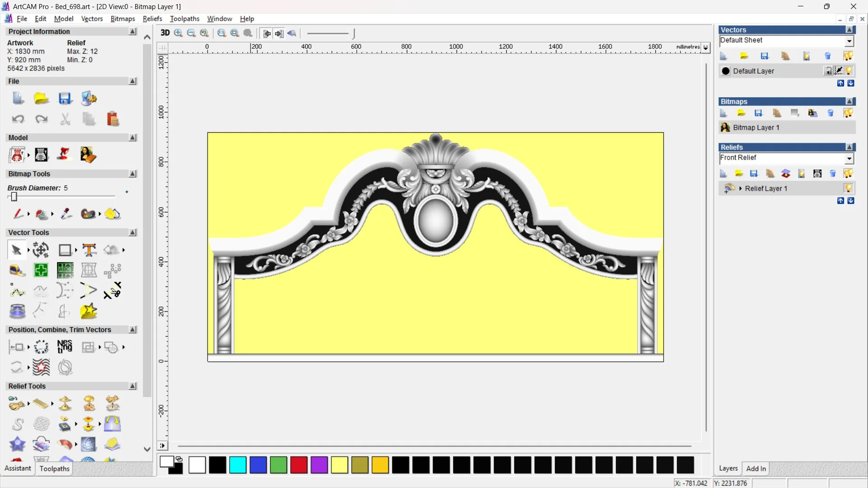This screenshot has height=488, width=868.
Task: Click the Nesting vectors tool
Action: (x=65, y=347)
